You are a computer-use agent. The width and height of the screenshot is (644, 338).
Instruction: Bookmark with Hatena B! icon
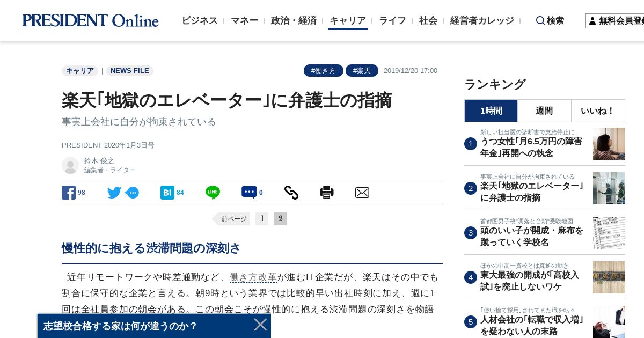pos(167,193)
